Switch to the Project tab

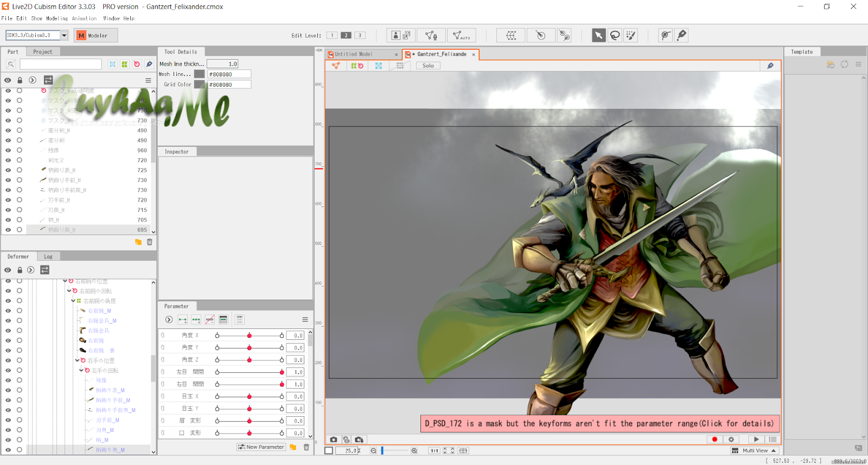pos(43,52)
